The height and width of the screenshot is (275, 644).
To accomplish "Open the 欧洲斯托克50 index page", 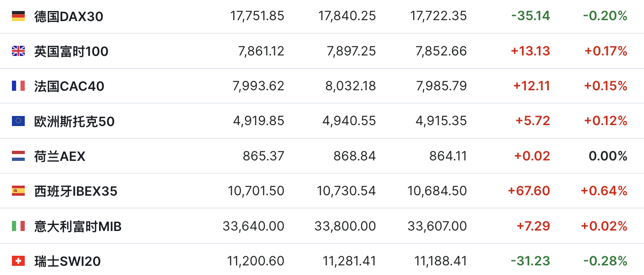I will tap(74, 121).
